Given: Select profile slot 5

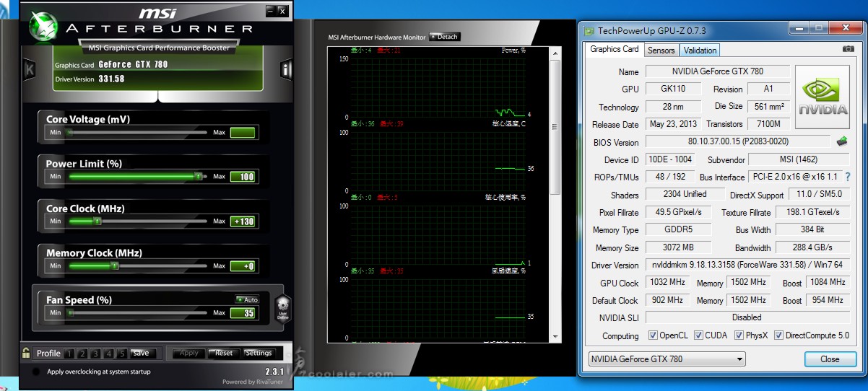Looking at the screenshot, I should pos(122,353).
